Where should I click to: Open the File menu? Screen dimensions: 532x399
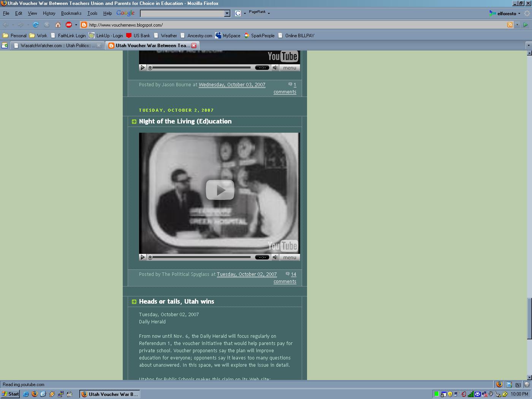(6, 13)
